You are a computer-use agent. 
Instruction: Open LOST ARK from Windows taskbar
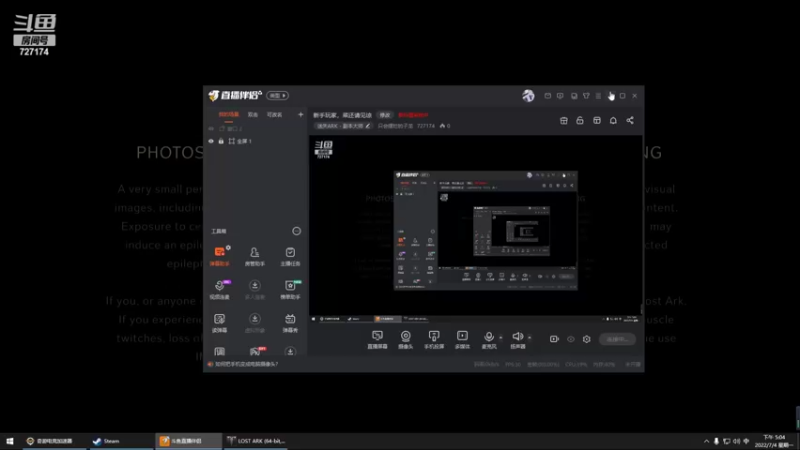point(255,441)
